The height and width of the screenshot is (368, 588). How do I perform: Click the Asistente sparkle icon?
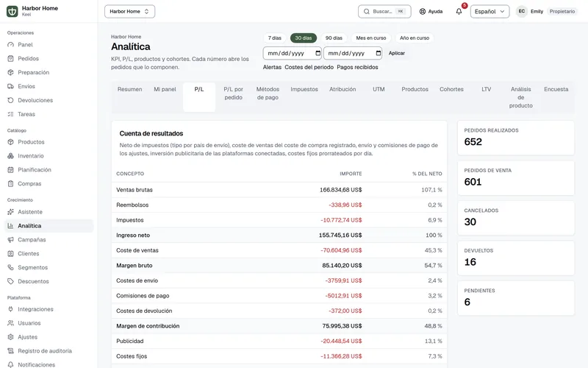(10, 212)
